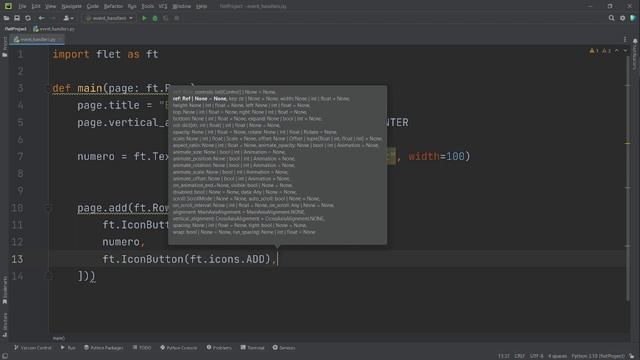
Task: Navigate forward with the right arrow icon
Action: tap(53, 18)
